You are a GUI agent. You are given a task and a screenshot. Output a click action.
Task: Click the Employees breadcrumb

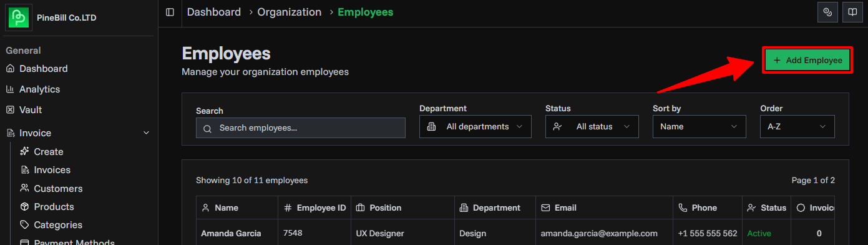tap(366, 12)
